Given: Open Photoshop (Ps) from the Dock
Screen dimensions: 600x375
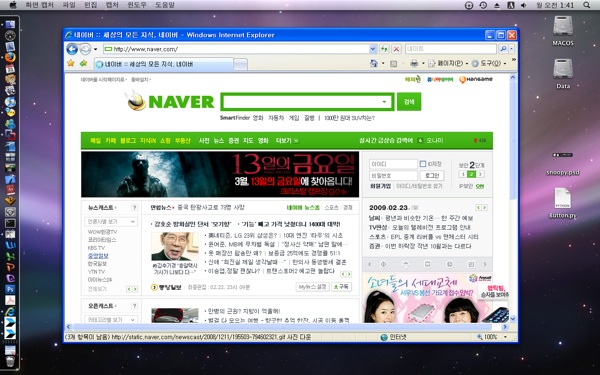Looking at the screenshot, I should pos(10,289).
